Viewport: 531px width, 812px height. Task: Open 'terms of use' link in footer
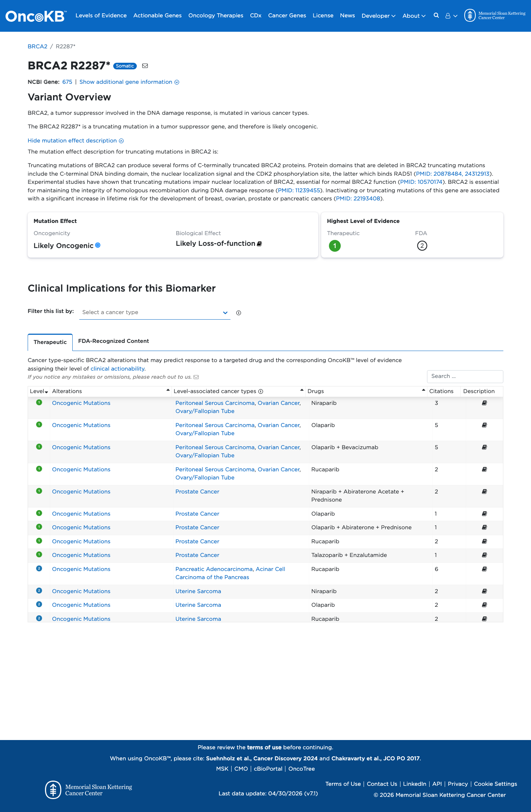264,747
